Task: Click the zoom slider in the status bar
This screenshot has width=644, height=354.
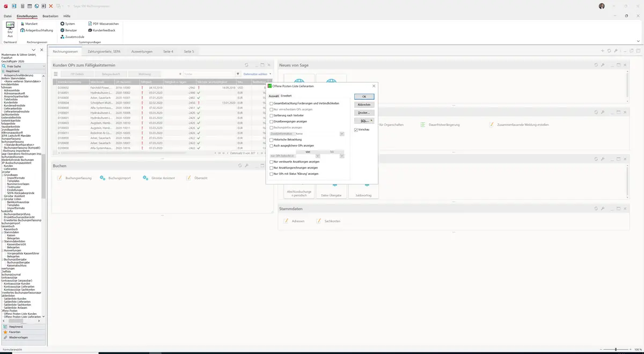Action: tap(616, 349)
